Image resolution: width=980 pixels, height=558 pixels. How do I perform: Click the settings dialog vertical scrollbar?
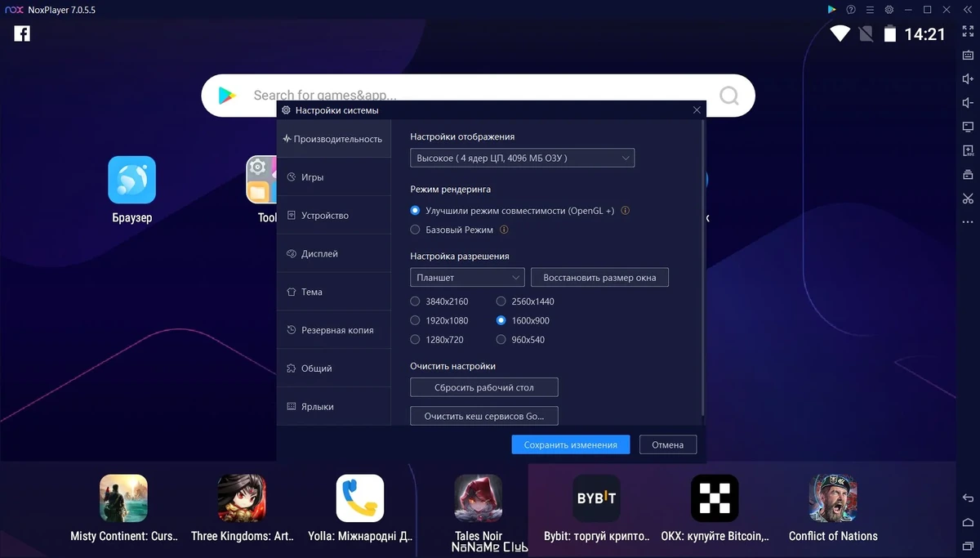click(703, 268)
